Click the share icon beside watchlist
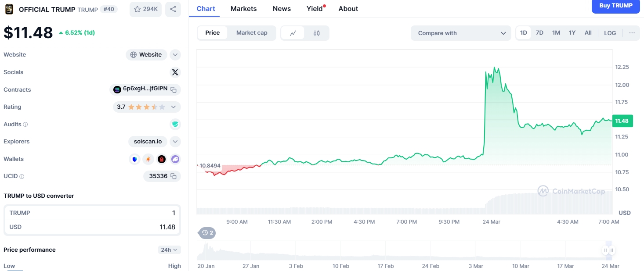 coord(173,9)
